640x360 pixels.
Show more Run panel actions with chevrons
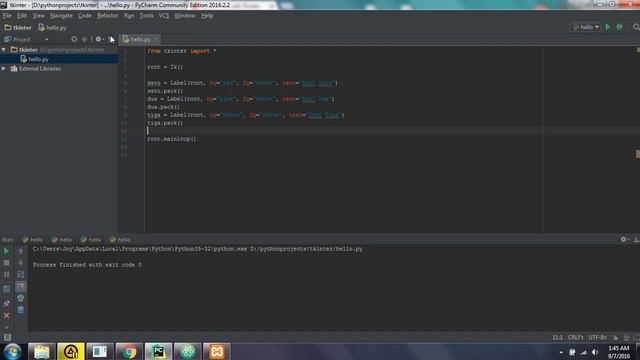[x=7, y=327]
